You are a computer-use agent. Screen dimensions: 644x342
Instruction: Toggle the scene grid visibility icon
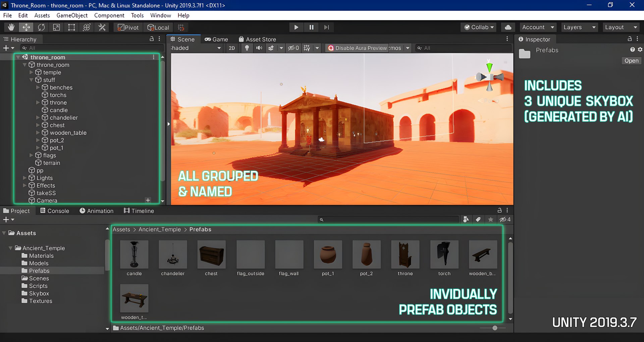point(307,48)
